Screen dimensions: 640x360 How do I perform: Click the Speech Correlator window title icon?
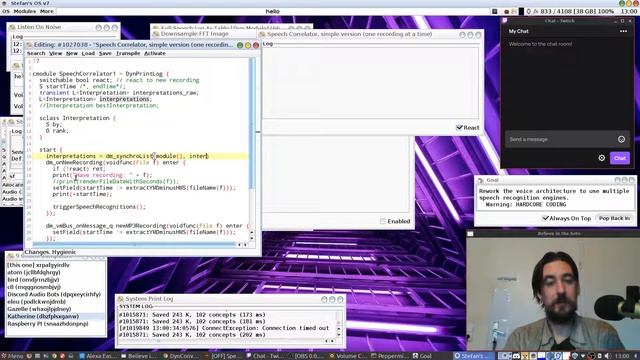point(262,34)
